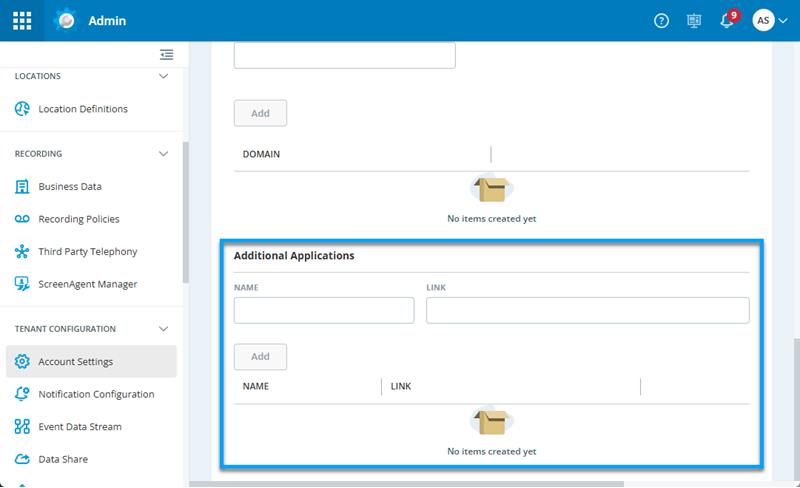Viewport: 800px width, 488px height.
Task: Open the AS user account dropdown
Action: (x=769, y=21)
